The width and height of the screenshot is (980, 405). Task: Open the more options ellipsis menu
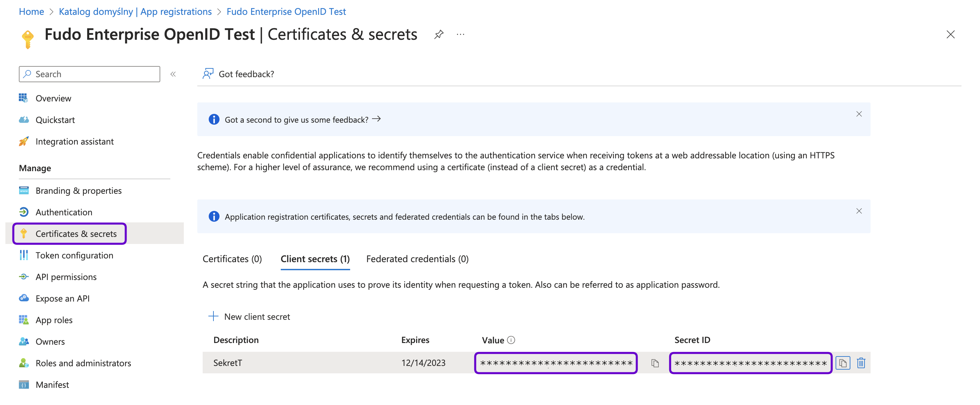(460, 35)
